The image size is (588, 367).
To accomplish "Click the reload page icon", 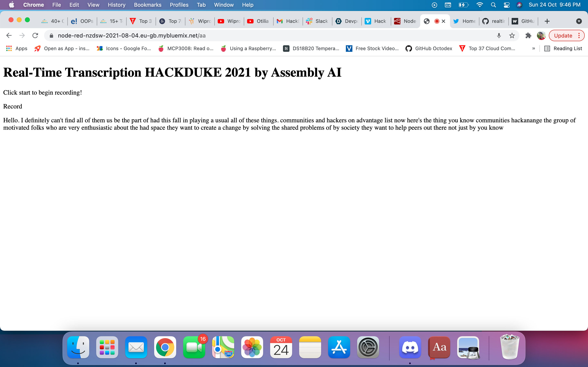I will coord(35,36).
